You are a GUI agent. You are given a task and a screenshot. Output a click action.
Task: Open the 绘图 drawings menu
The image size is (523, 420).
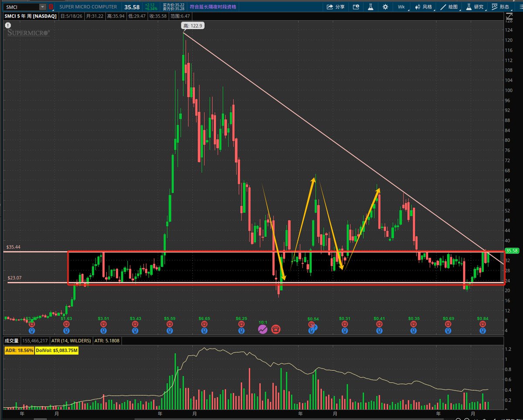click(x=448, y=7)
